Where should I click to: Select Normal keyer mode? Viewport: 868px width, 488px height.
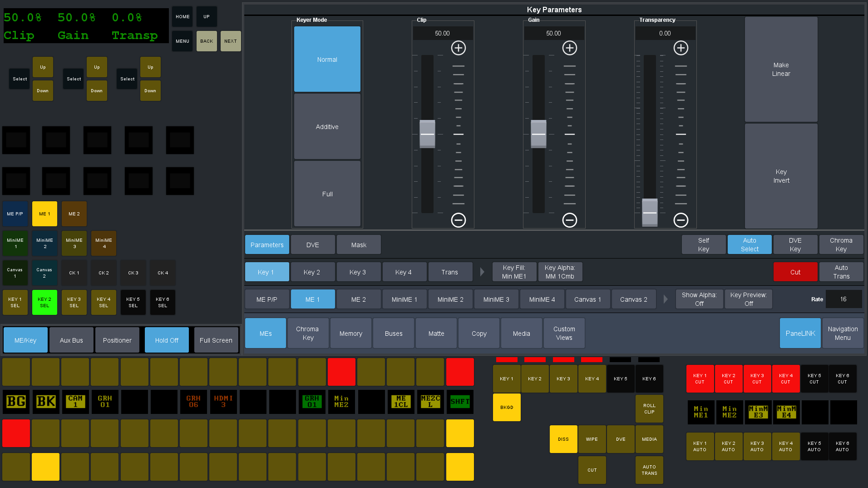point(327,59)
